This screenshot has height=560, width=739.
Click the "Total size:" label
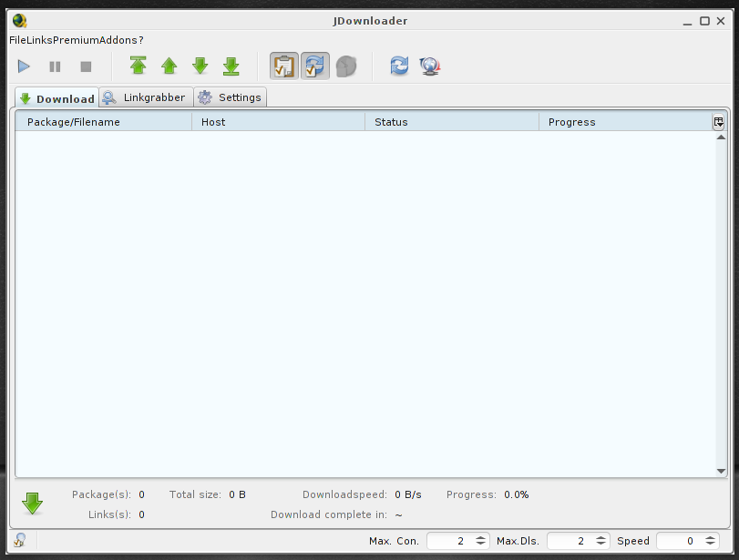tap(195, 494)
